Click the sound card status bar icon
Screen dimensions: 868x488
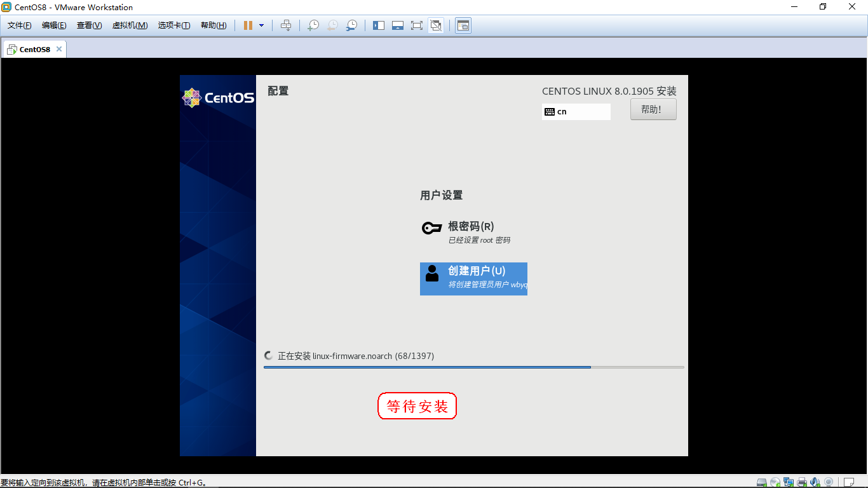click(x=815, y=482)
